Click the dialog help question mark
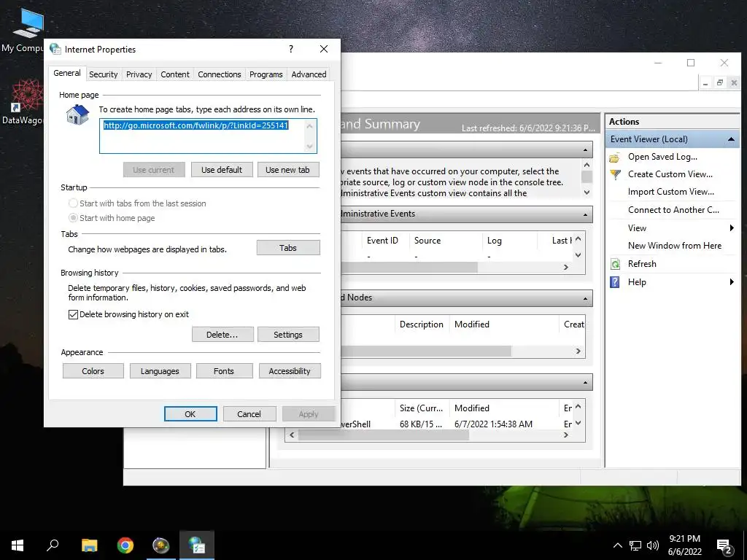Image resolution: width=747 pixels, height=560 pixels. [x=291, y=49]
